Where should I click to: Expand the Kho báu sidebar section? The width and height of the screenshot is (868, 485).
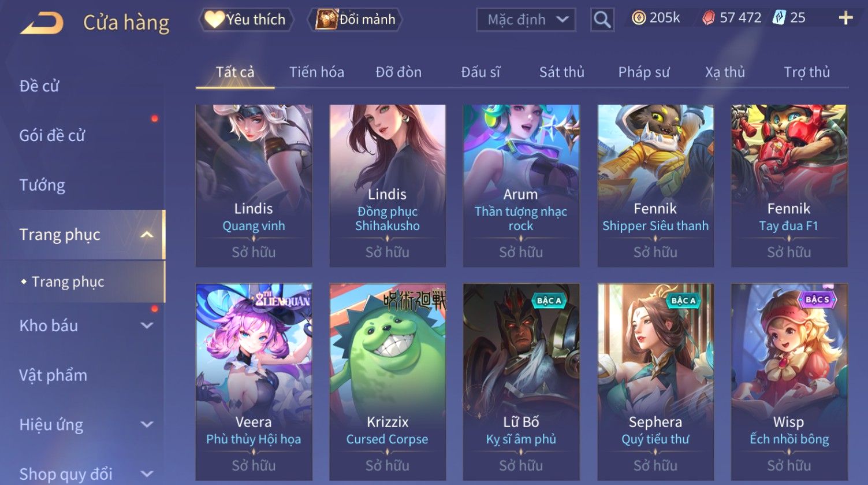[147, 325]
